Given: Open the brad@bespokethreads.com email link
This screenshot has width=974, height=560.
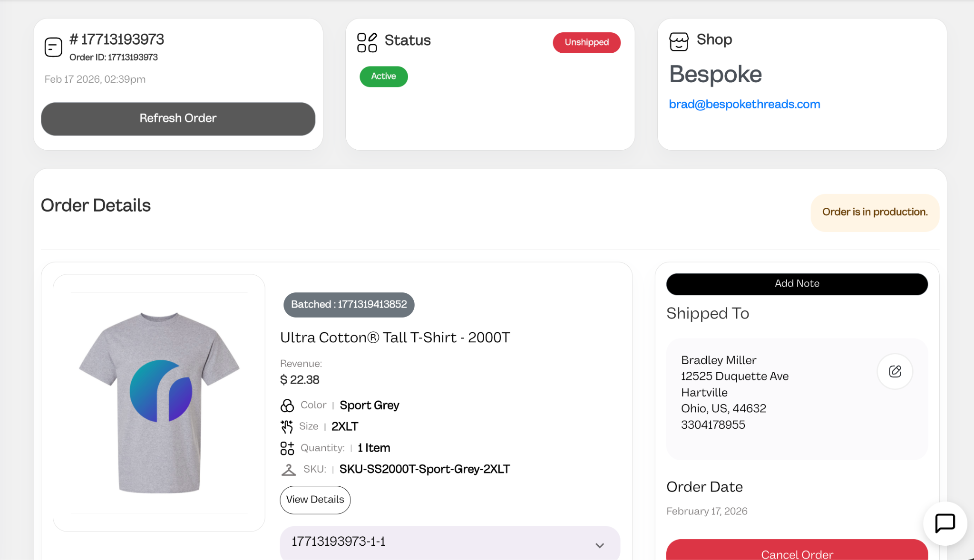Looking at the screenshot, I should (744, 104).
